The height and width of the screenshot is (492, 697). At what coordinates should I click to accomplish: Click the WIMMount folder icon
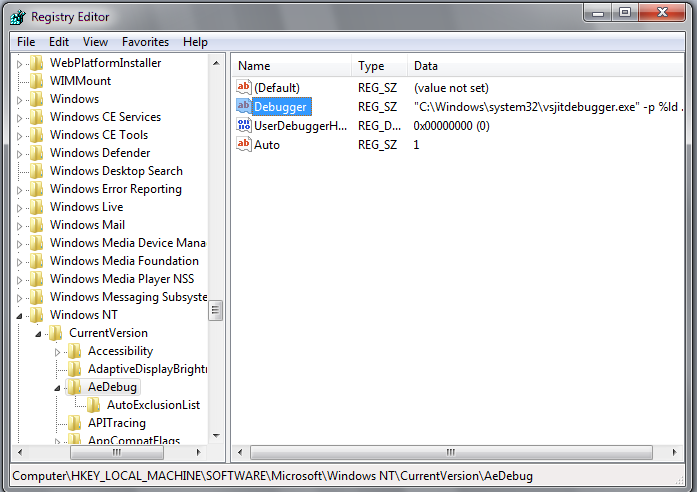(x=36, y=81)
